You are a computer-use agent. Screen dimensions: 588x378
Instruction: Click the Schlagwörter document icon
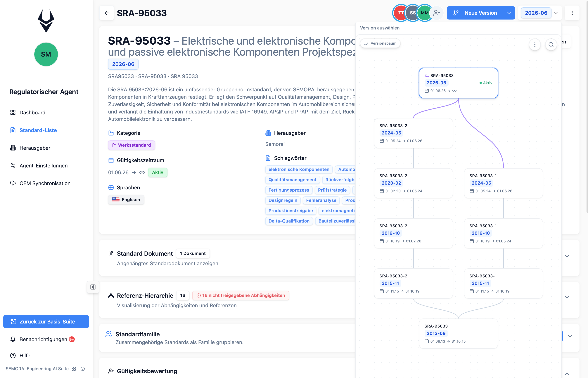(x=268, y=158)
